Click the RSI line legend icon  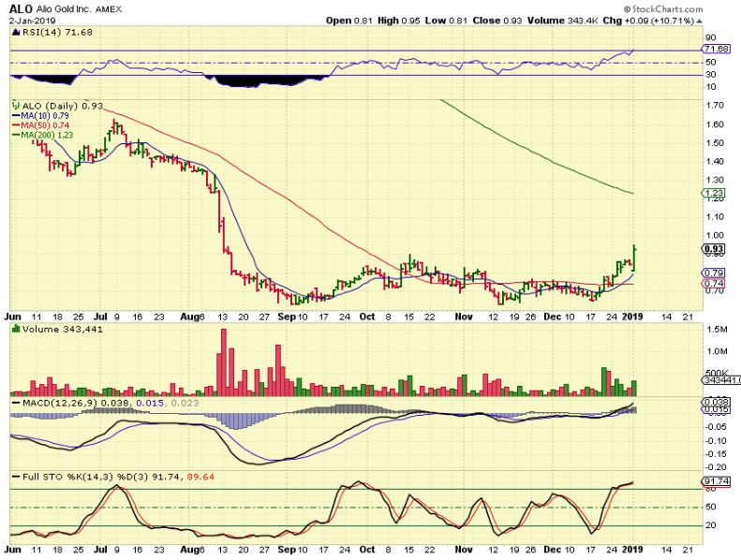(x=16, y=32)
